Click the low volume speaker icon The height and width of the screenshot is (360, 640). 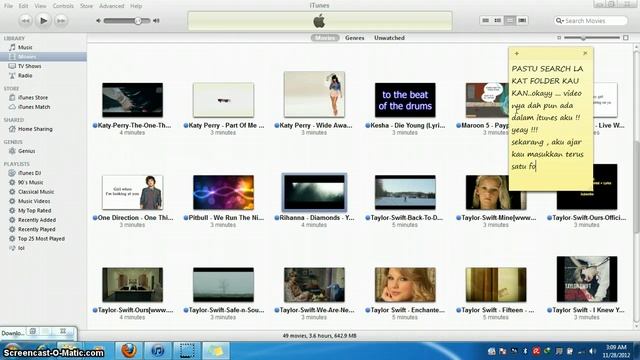98,21
